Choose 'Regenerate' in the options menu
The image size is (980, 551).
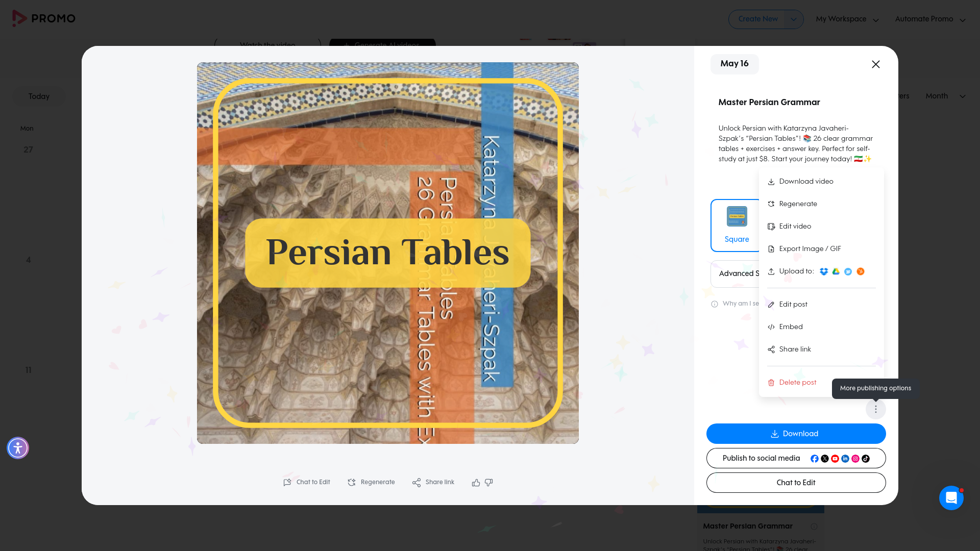pyautogui.click(x=821, y=204)
